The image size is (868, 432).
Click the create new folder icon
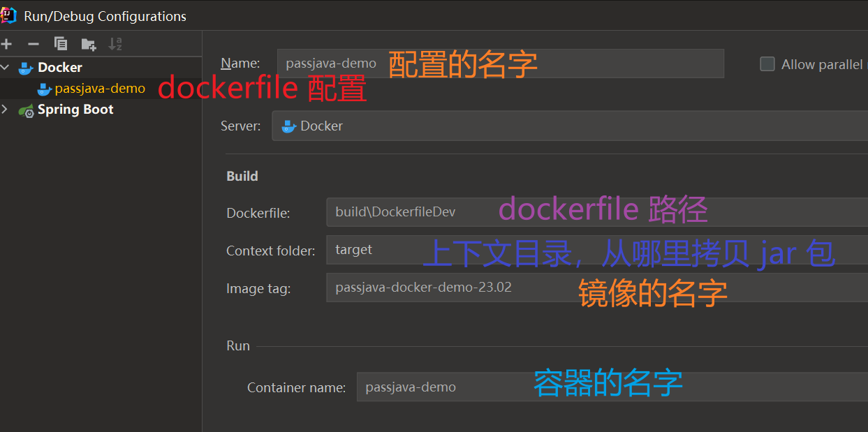pyautogui.click(x=88, y=45)
